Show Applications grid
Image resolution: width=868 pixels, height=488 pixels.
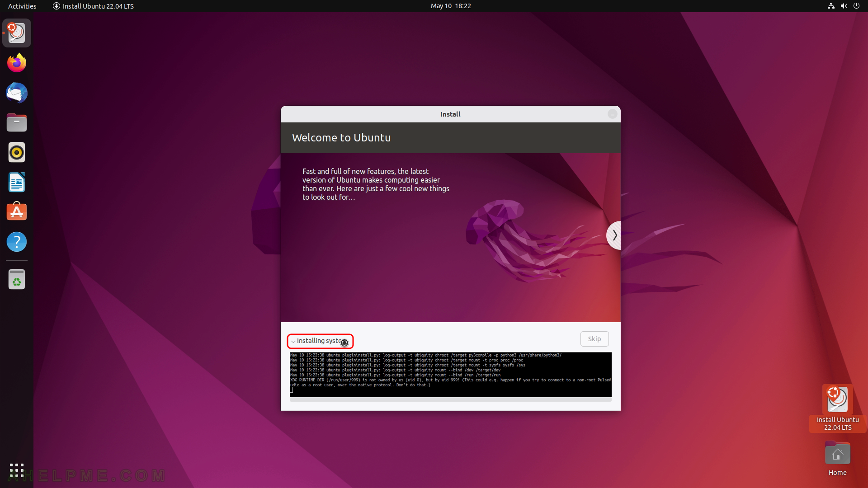17,470
